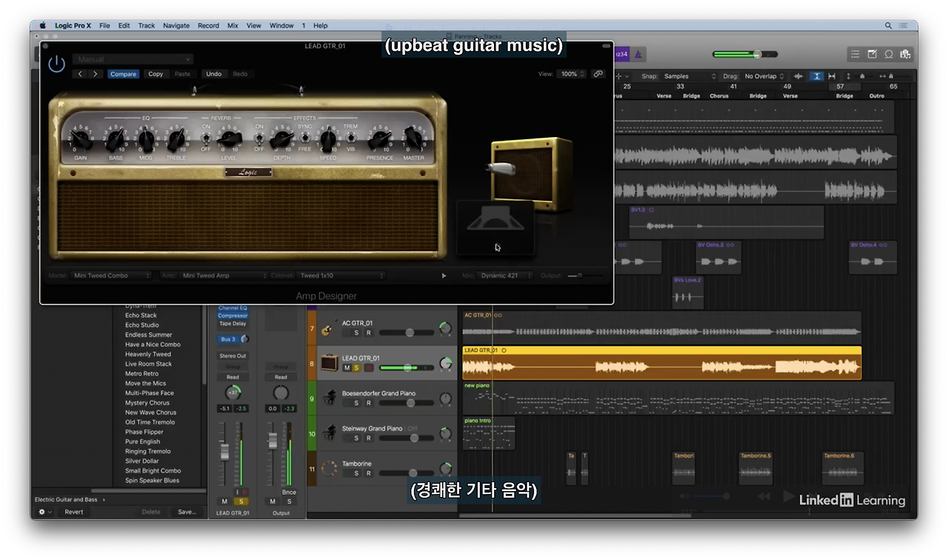The width and height of the screenshot is (948, 560).
Task: Mute the LEAD GTR_01 channel strip
Action: 224,501
